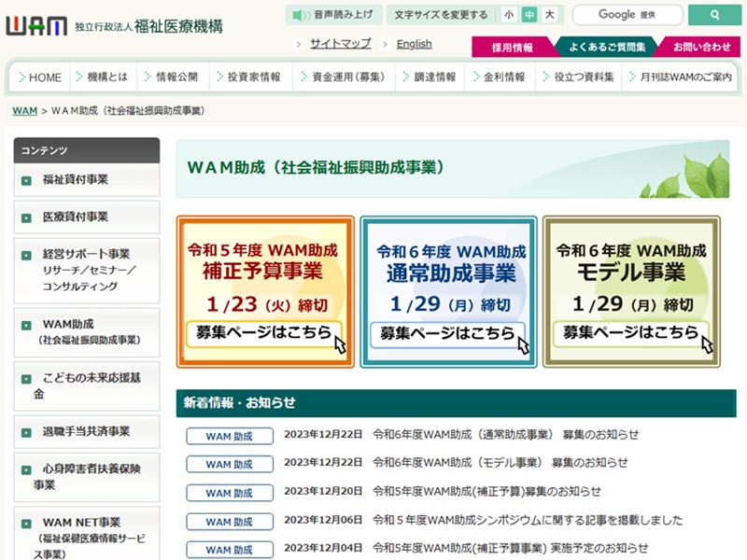The width and height of the screenshot is (747, 560).
Task: Open 経営サポート事業 in the sidebar
Action: point(87,270)
